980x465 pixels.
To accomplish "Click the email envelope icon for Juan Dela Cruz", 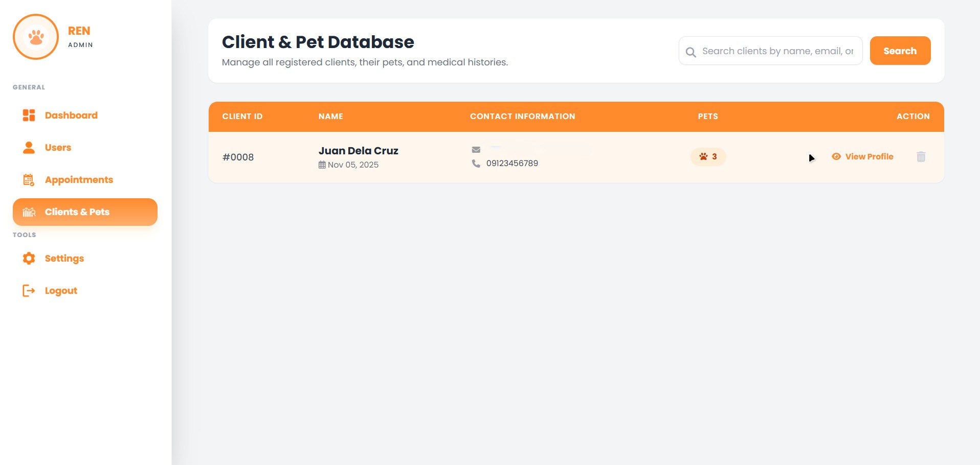I will (x=476, y=149).
